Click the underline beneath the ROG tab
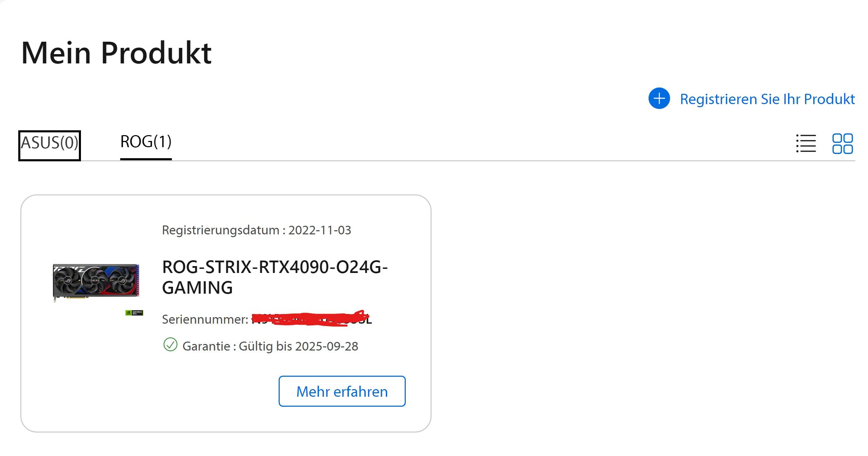This screenshot has height=456, width=868. [x=146, y=159]
